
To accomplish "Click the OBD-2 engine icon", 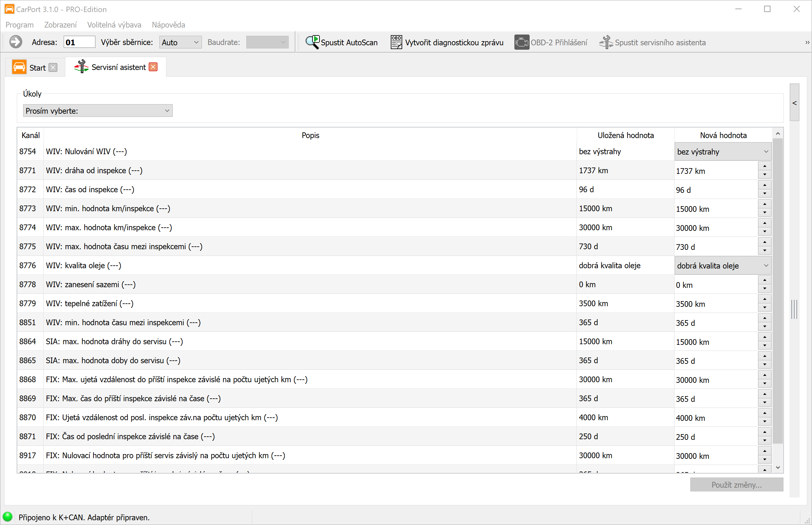I will [522, 42].
